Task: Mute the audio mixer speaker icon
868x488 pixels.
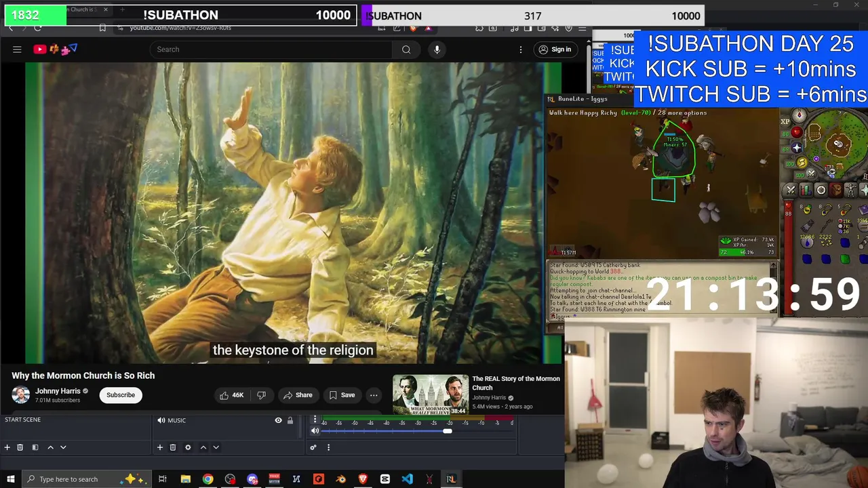Action: [x=315, y=430]
